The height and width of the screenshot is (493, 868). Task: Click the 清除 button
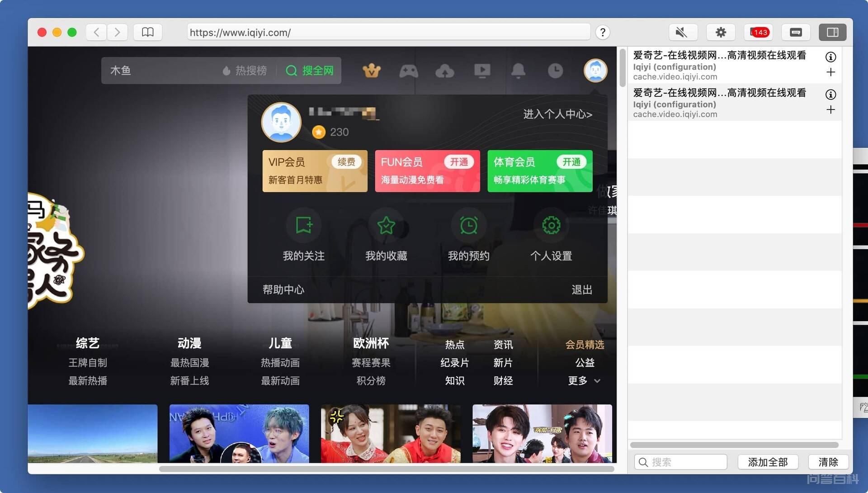(828, 462)
